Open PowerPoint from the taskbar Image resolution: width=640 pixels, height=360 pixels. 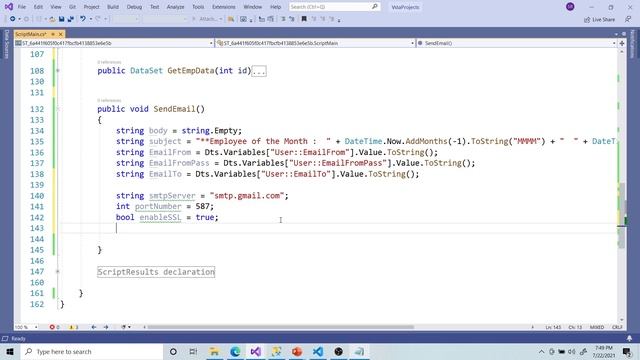tap(297, 351)
